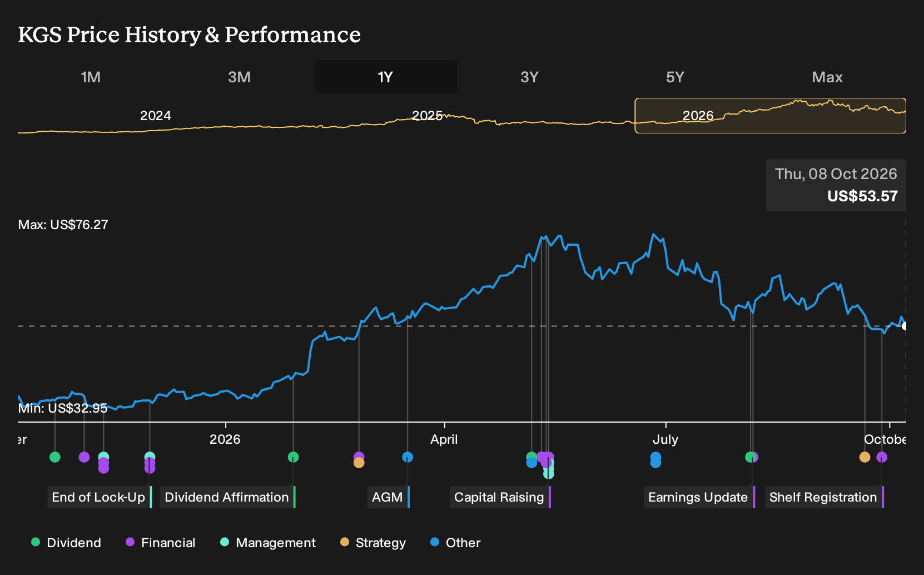Toggle the Management legend filter

pyautogui.click(x=267, y=543)
